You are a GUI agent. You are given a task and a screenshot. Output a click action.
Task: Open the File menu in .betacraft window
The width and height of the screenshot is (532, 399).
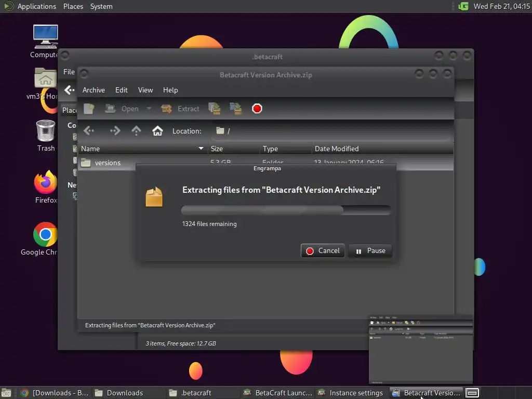pos(69,72)
